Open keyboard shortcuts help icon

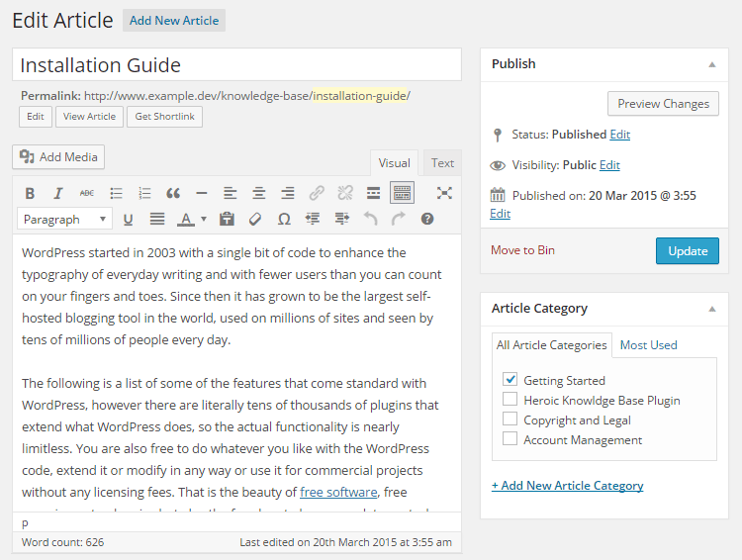(427, 220)
